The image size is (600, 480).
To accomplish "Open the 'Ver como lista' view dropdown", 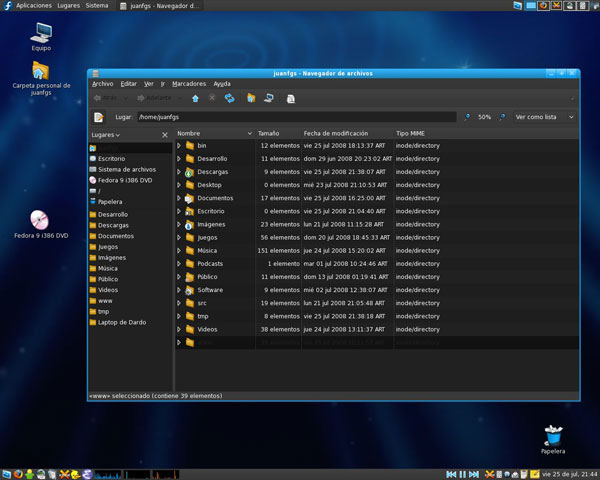I will pyautogui.click(x=544, y=117).
